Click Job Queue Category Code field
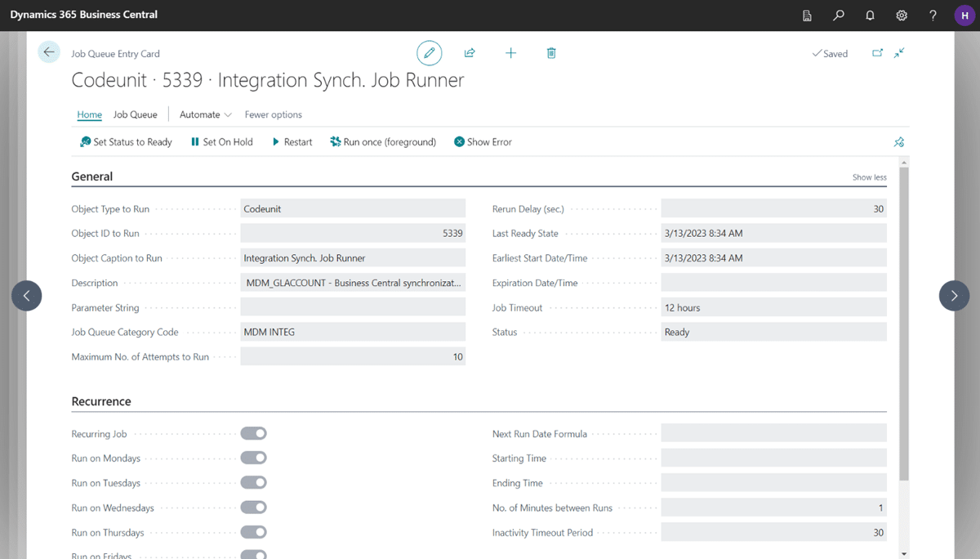 pos(353,332)
